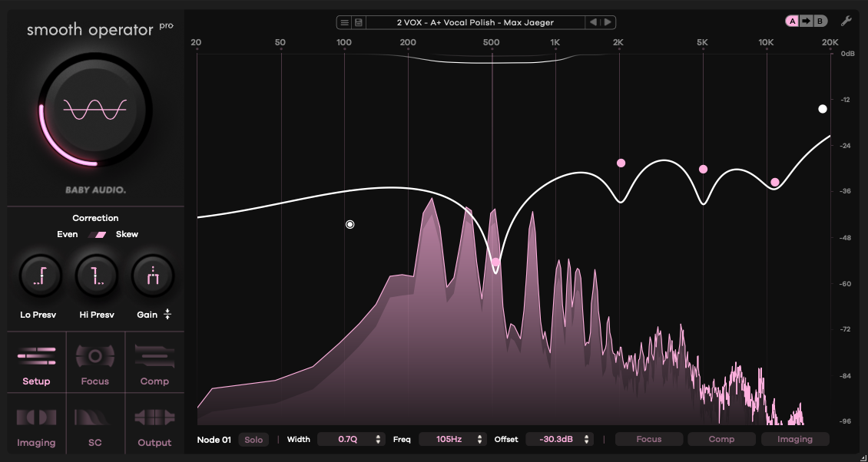The width and height of the screenshot is (868, 462).
Task: Select the white node near 20K
Action: click(823, 109)
